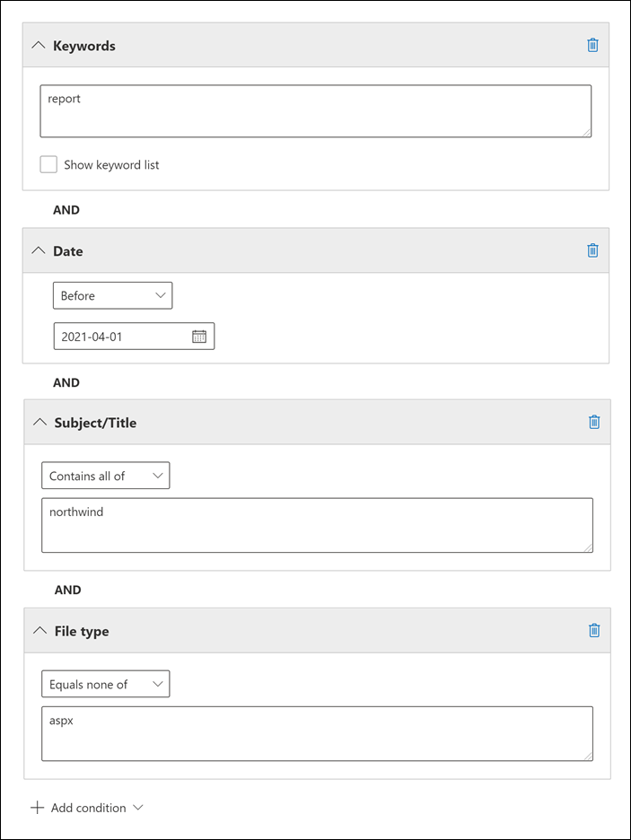Click the Subject/Title box containing northwind

tap(317, 525)
